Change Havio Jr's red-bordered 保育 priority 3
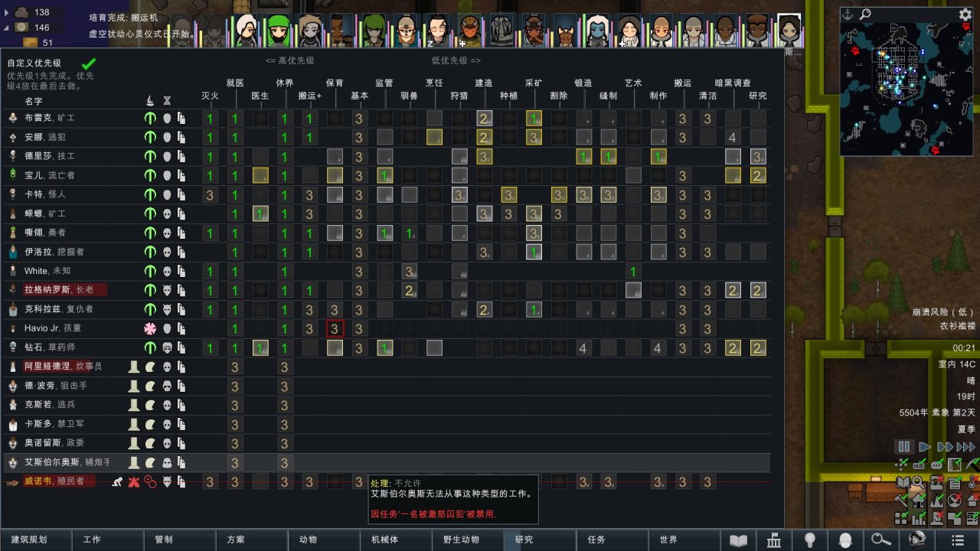 [x=335, y=329]
